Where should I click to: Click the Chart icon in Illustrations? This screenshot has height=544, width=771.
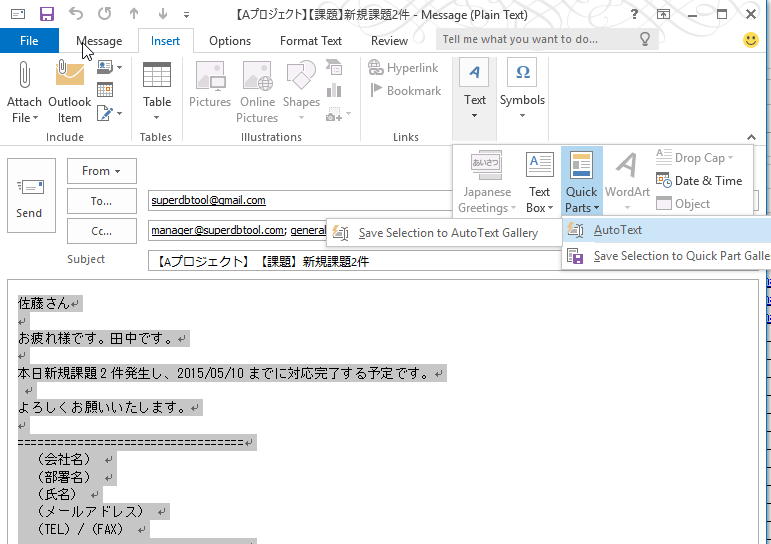point(334,90)
